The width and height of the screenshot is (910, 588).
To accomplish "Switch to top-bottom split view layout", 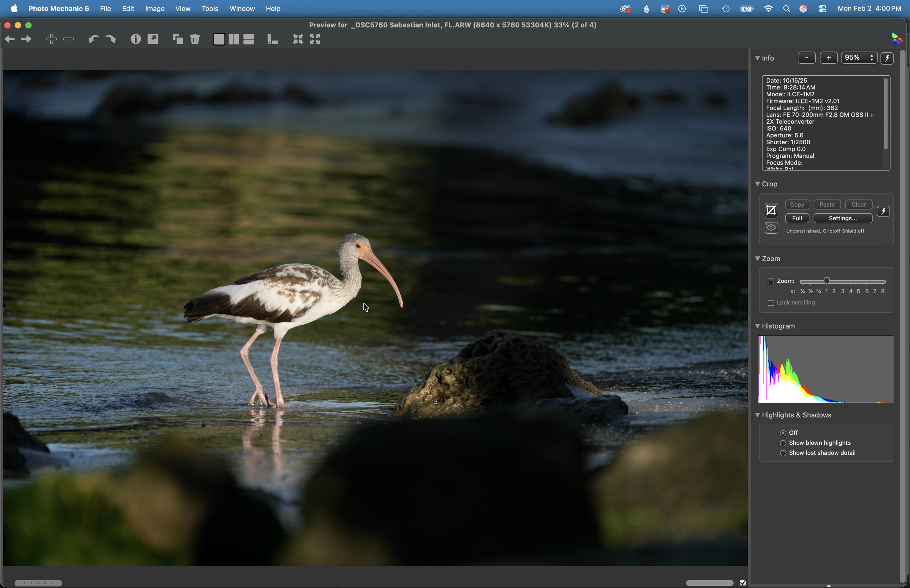I will (249, 39).
